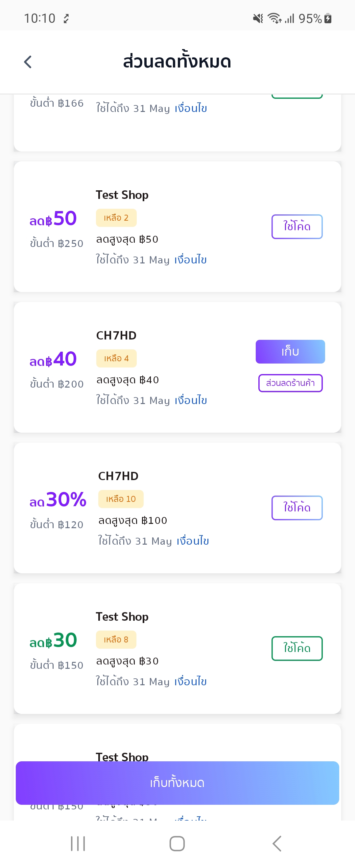This screenshot has height=868, width=355.
Task: Tap the Wi-Fi status icon
Action: coord(274,18)
